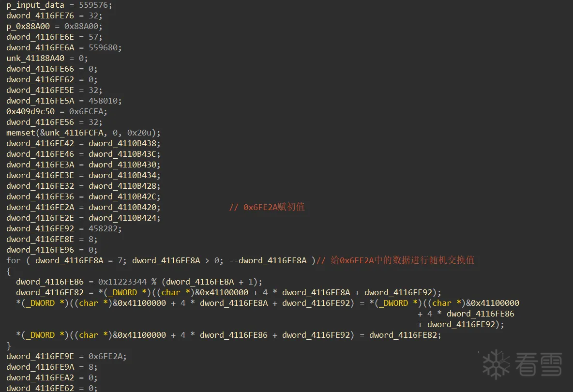Screen dimensions: 573x392
Task: Click the loop comment about 随机交换值
Action: (395, 260)
